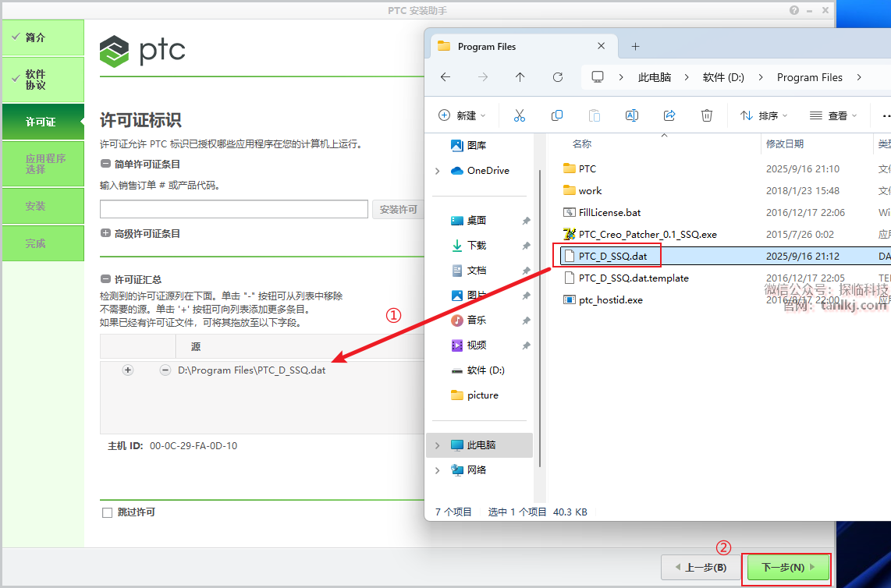Click the Delete trash icon
891x588 pixels.
point(707,115)
